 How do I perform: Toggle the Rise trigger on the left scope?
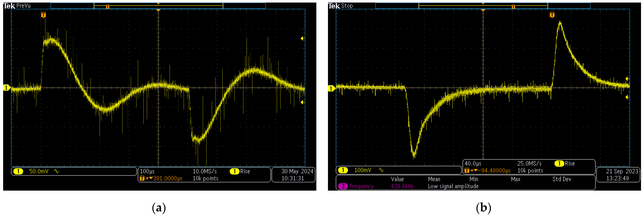[245, 172]
